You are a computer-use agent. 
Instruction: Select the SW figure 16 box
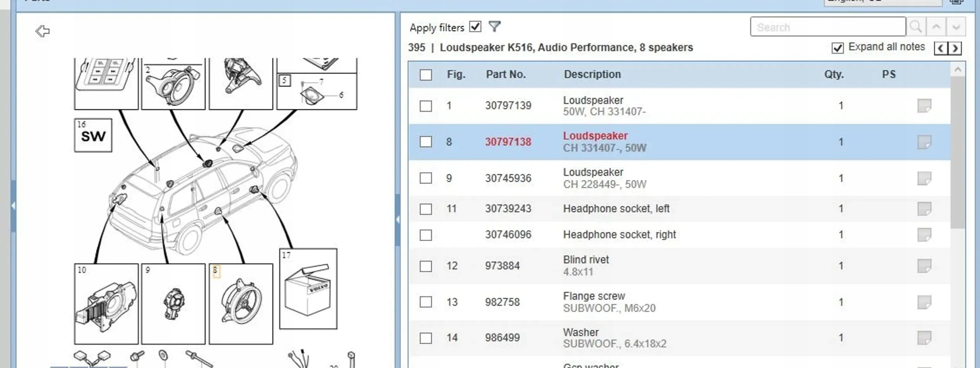coord(93,135)
